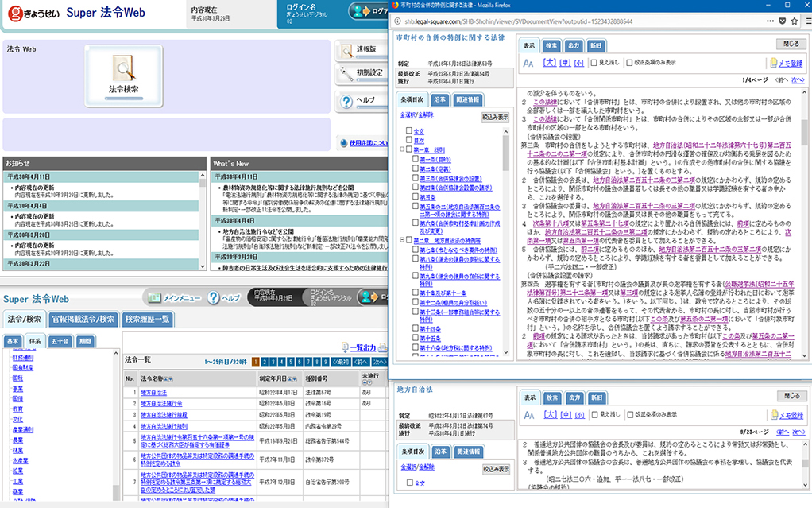
Task: Click the ぎょうせい logo
Action: point(34,13)
